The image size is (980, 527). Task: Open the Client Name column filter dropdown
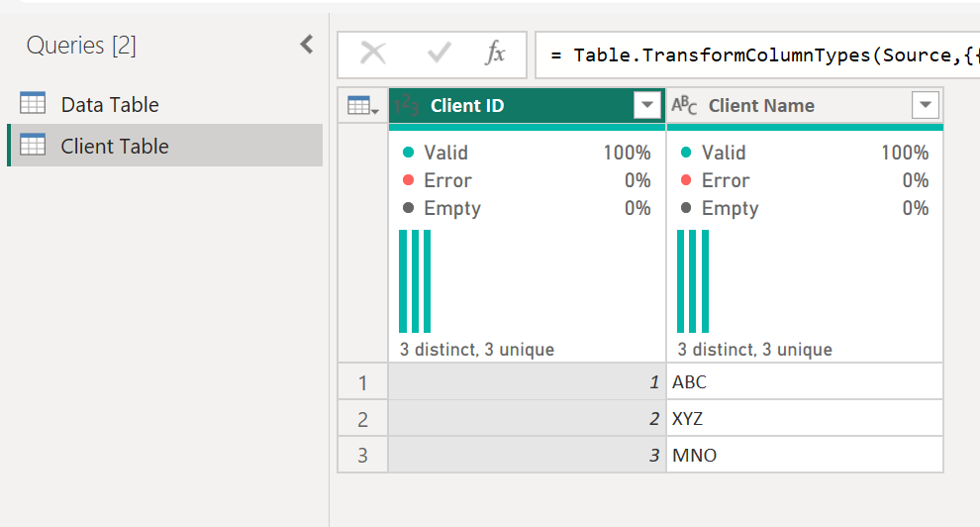(925, 105)
